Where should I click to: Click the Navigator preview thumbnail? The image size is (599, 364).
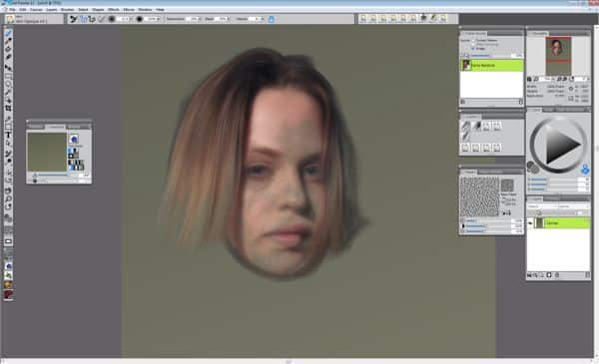[x=558, y=56]
